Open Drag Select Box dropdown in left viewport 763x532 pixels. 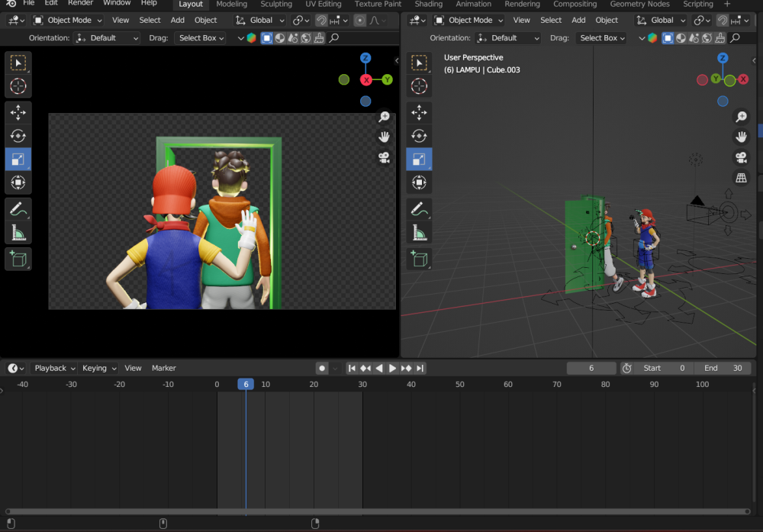tap(201, 38)
